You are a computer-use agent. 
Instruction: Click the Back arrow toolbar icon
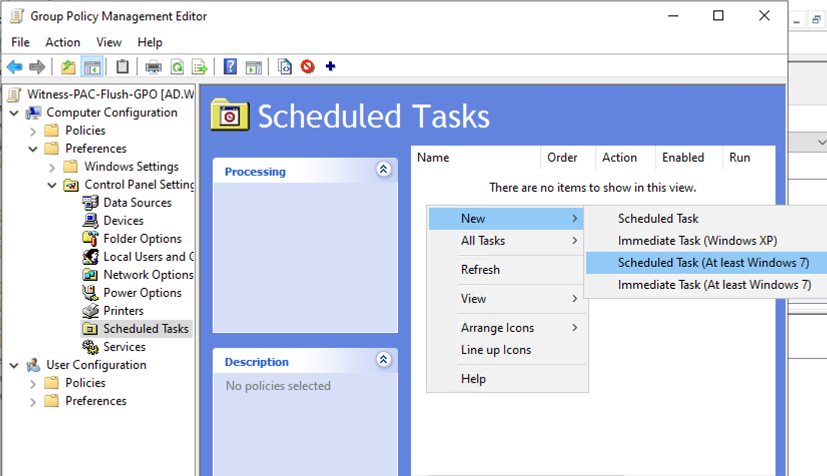pos(15,67)
